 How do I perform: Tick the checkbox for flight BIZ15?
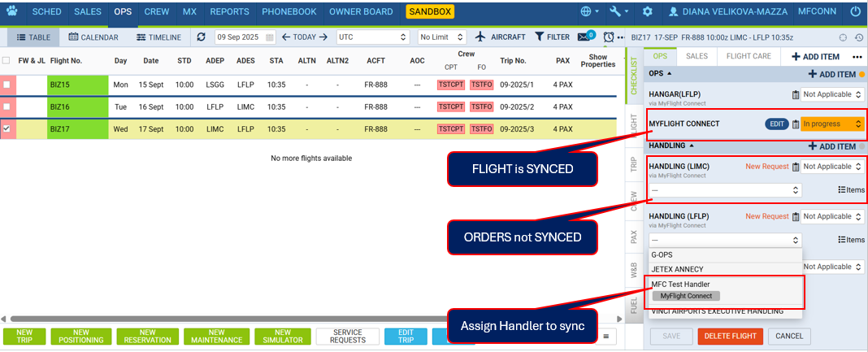7,85
